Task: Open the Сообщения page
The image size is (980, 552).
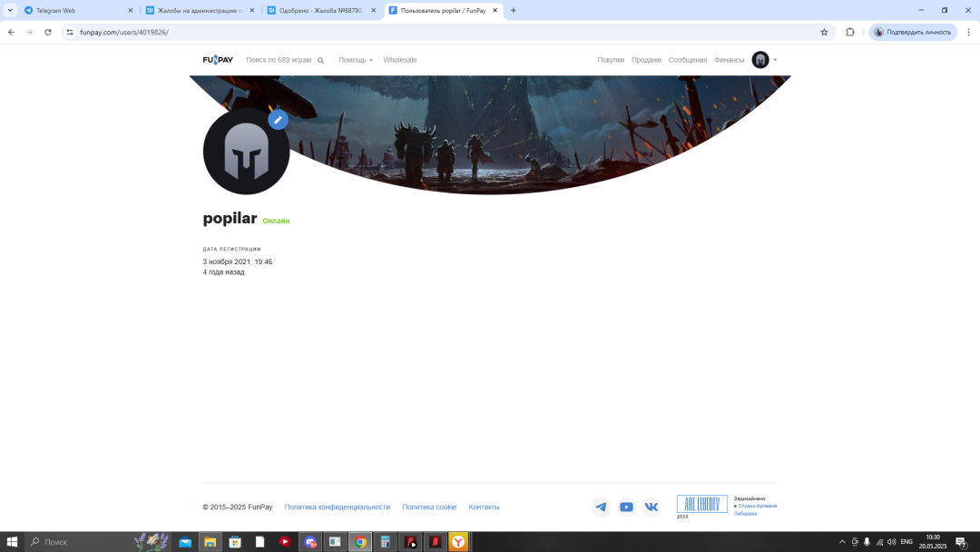Action: (x=688, y=60)
